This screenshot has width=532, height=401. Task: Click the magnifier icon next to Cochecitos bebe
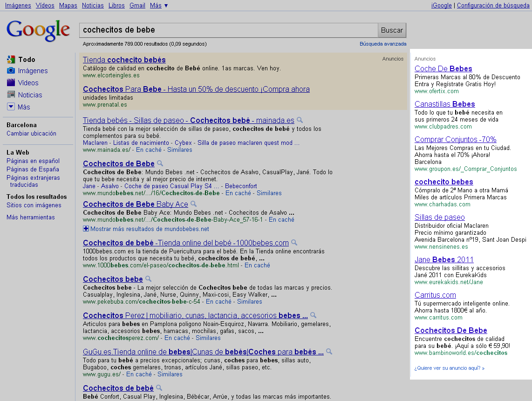pos(148,279)
